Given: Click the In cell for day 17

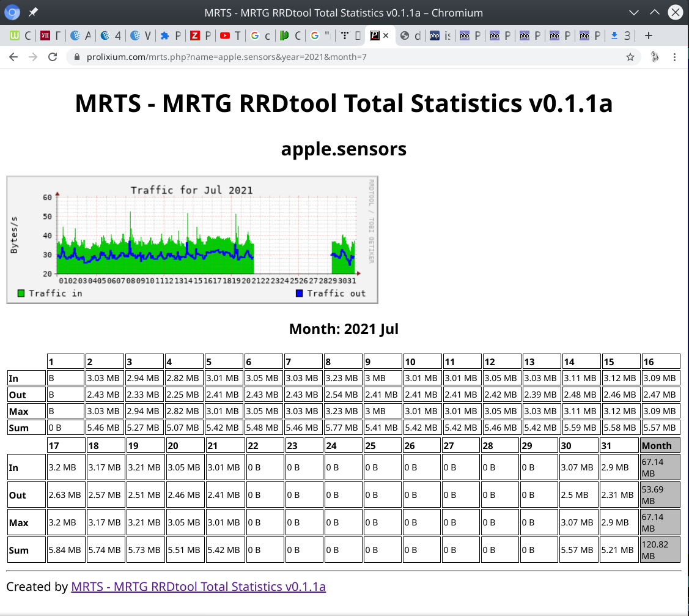Looking at the screenshot, I should pyautogui.click(x=67, y=467).
